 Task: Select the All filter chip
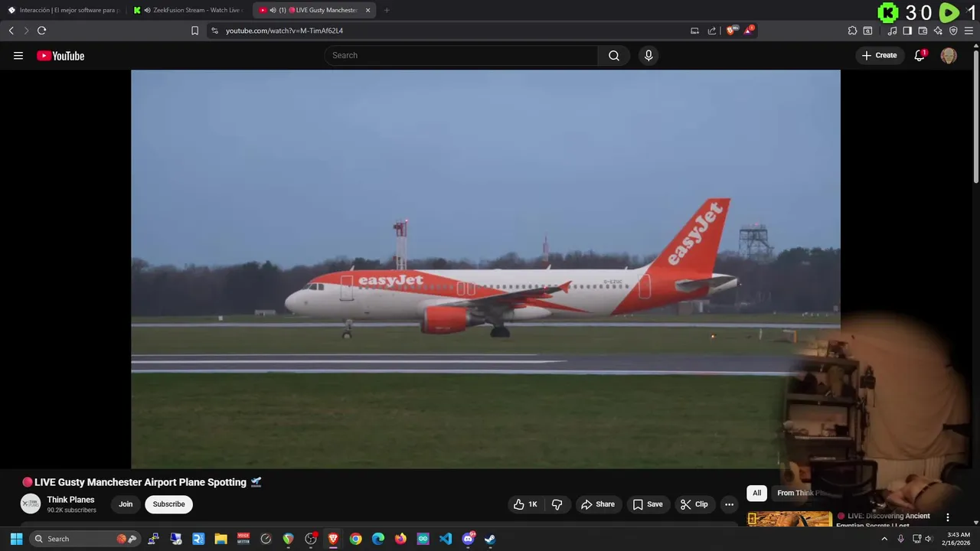point(756,493)
